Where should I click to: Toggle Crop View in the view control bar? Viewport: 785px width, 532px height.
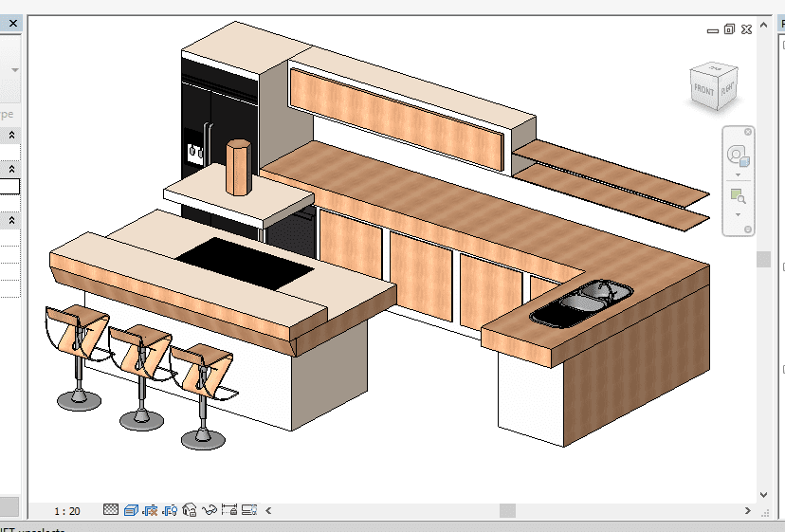(152, 510)
